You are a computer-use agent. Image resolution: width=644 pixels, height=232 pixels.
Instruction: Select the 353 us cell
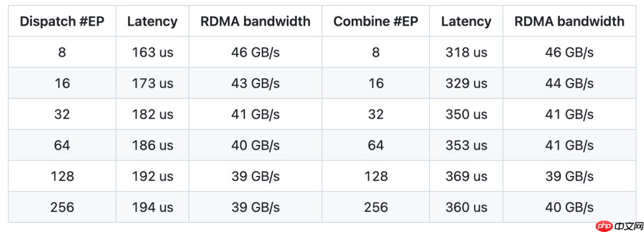pos(466,145)
